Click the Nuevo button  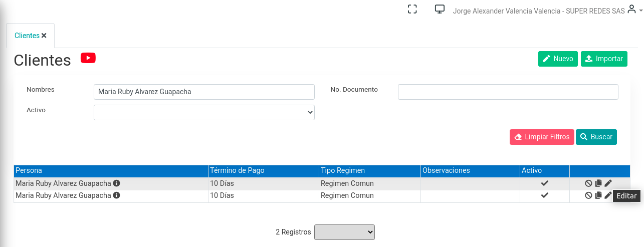[558, 59]
